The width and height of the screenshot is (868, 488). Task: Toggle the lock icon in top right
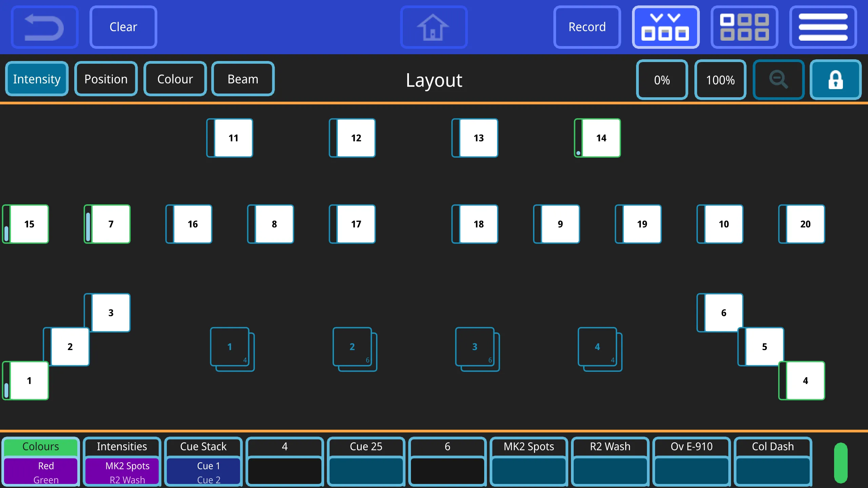[x=835, y=80]
